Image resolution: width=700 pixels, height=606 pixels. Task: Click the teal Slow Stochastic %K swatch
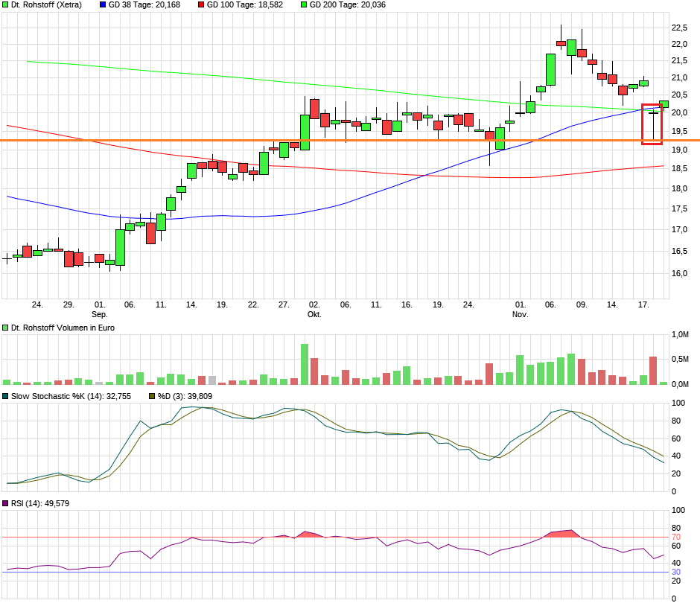[x=5, y=396]
